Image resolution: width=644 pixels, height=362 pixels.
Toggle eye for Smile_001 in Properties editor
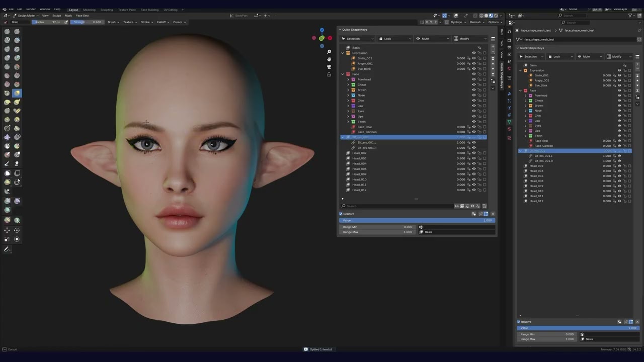pos(619,75)
